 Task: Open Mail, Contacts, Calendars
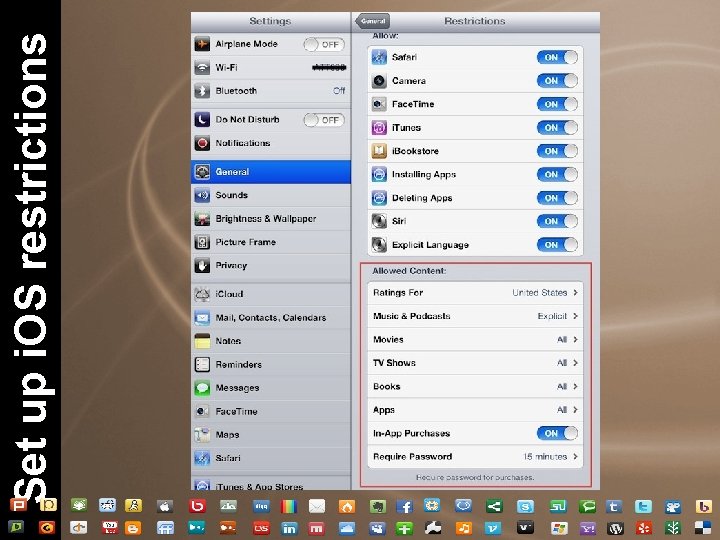[x=271, y=317]
